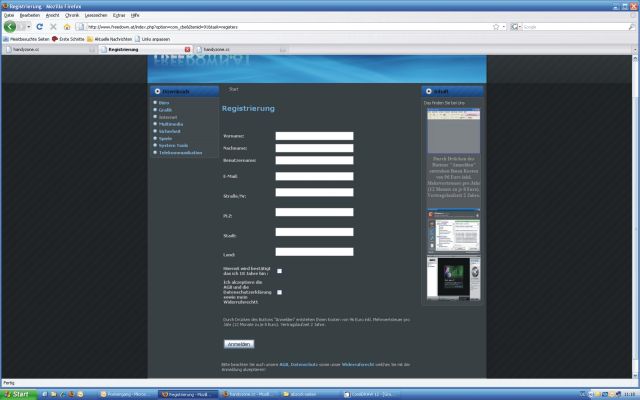
Task: Open the AGB link in footer note
Action: click(284, 364)
